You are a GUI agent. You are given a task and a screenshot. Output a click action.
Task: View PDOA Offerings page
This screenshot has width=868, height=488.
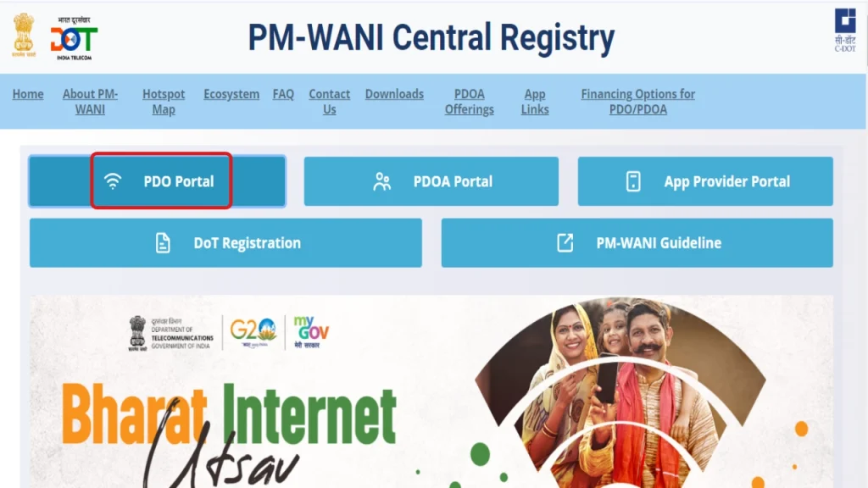pyautogui.click(x=470, y=102)
